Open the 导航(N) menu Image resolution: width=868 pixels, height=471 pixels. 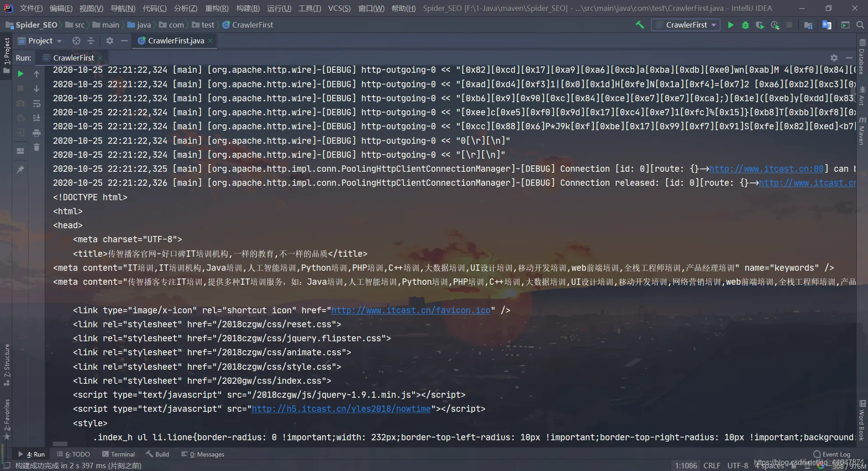[x=123, y=8]
